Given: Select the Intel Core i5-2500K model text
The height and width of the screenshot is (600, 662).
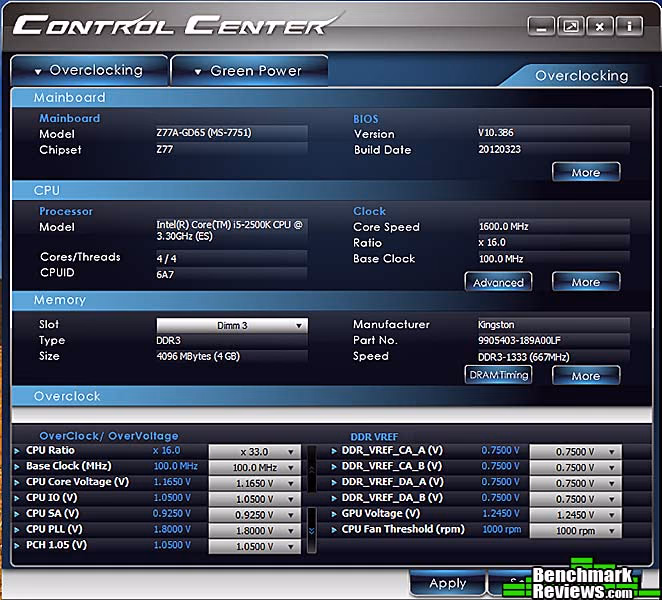Looking at the screenshot, I should point(229,230).
